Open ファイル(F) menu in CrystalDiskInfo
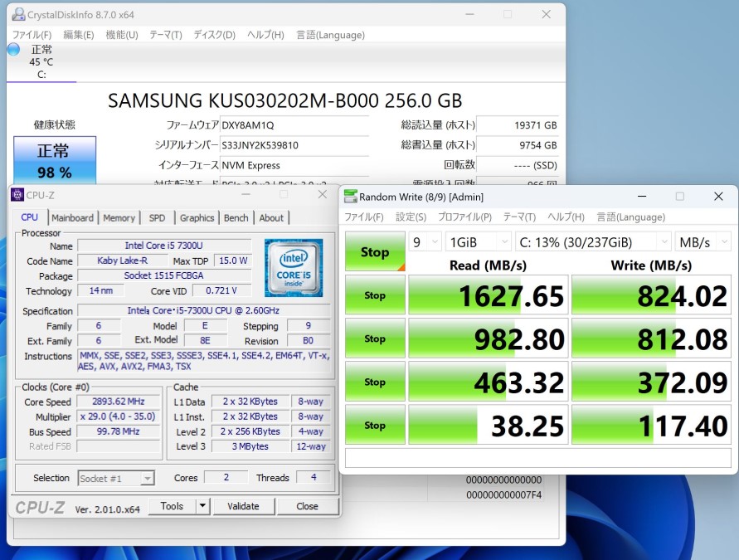Viewport: 739px width, 560px height. point(32,35)
